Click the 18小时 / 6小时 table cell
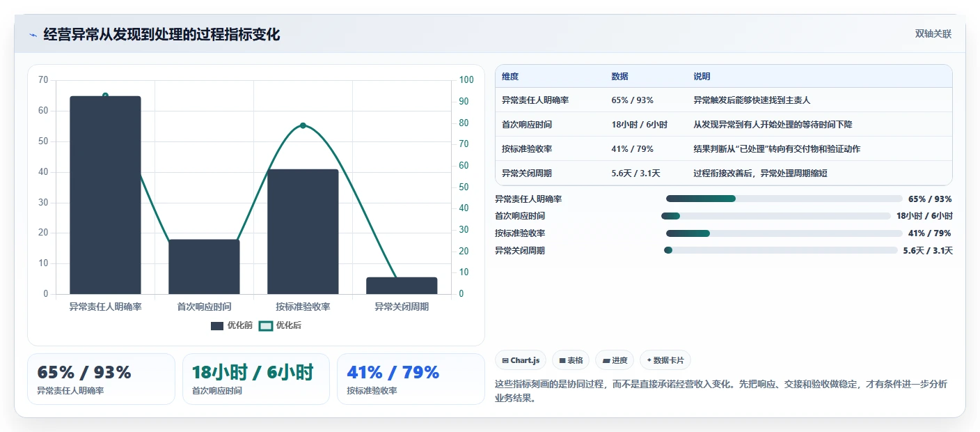This screenshot has width=980, height=432. 639,125
